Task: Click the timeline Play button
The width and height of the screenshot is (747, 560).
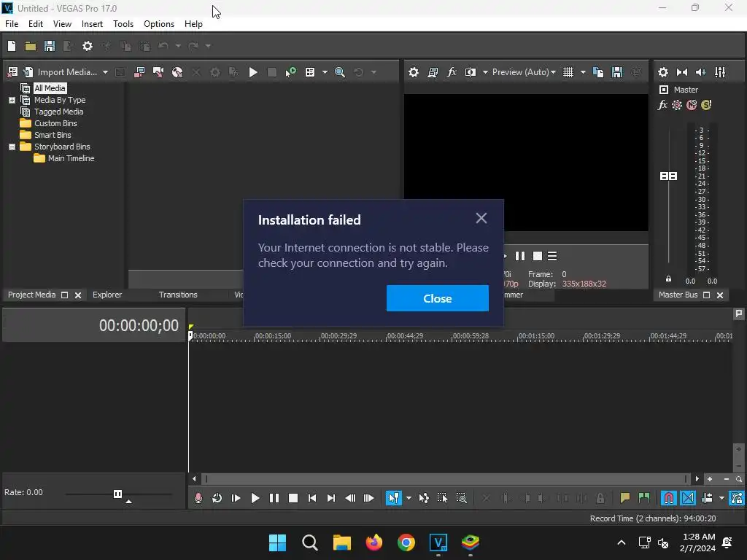Action: [x=255, y=498]
